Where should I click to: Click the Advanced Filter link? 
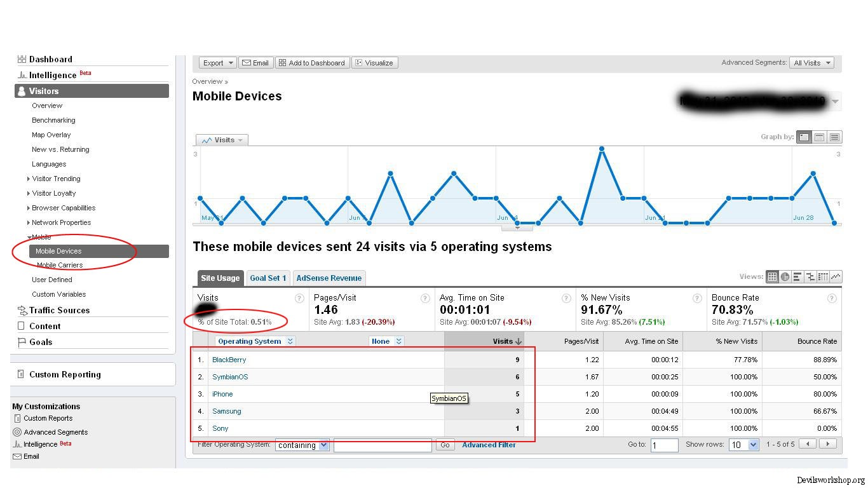point(489,445)
